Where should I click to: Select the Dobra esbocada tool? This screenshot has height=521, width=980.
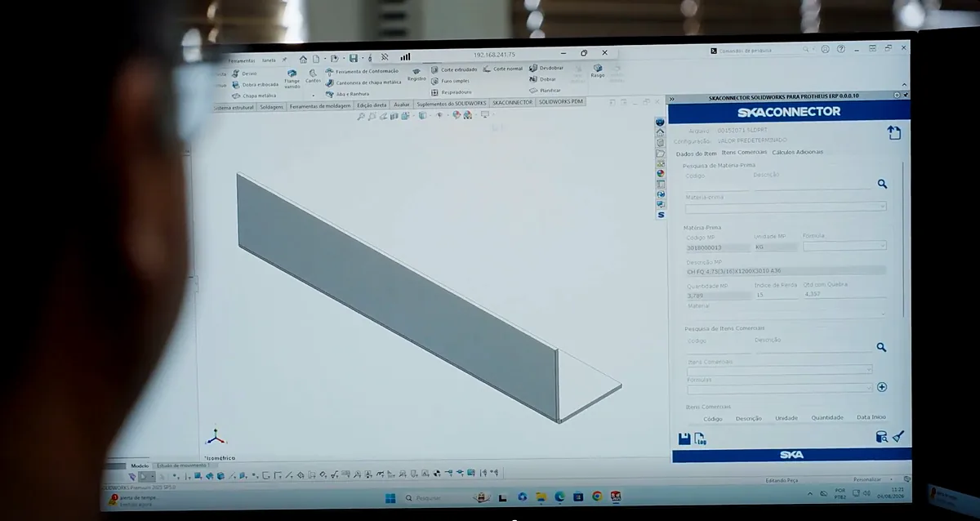[254, 84]
